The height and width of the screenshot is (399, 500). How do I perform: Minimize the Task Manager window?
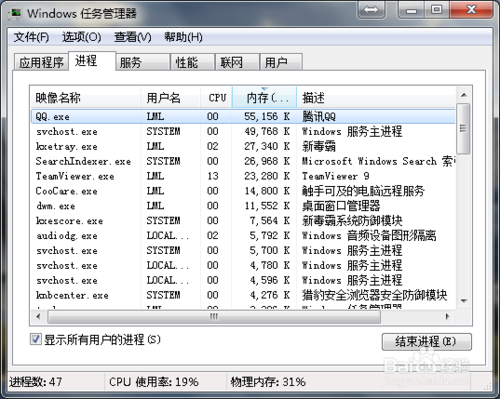411,10
